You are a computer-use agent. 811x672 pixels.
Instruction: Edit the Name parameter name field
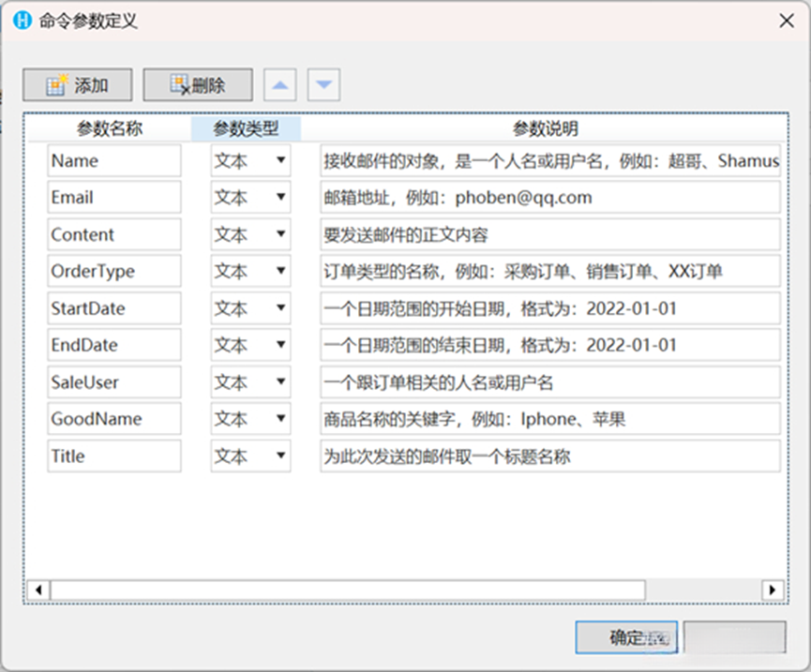coord(114,160)
